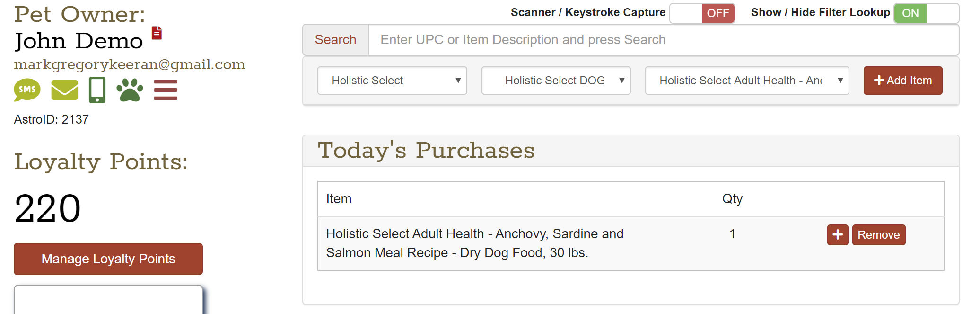Click the Add Item button

tap(902, 81)
